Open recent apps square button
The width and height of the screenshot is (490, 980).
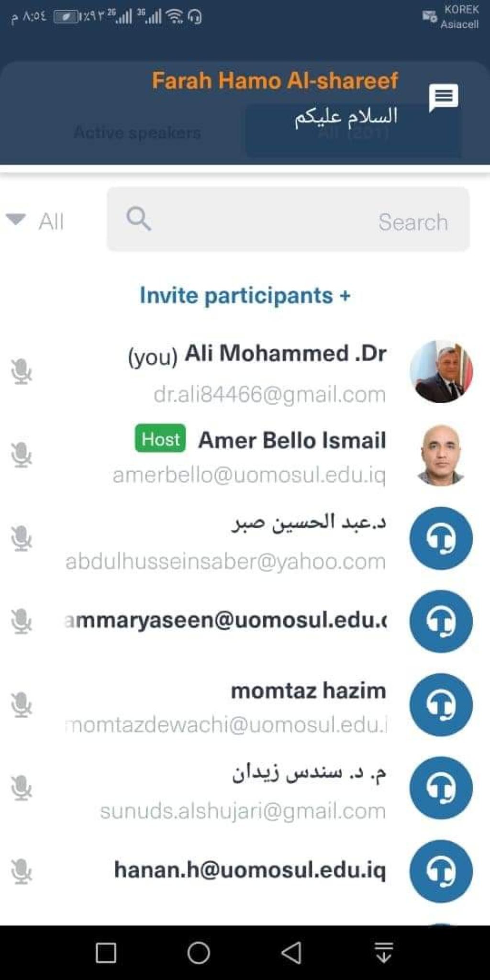(106, 952)
